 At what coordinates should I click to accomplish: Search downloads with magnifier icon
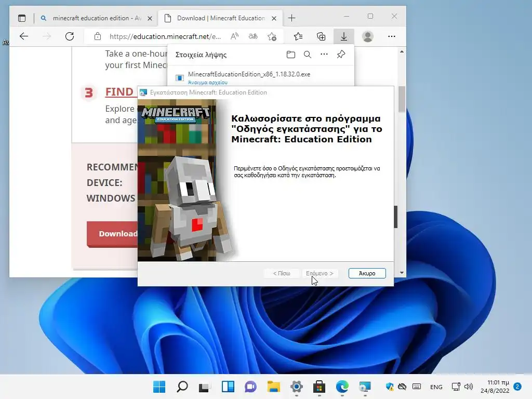coord(308,55)
